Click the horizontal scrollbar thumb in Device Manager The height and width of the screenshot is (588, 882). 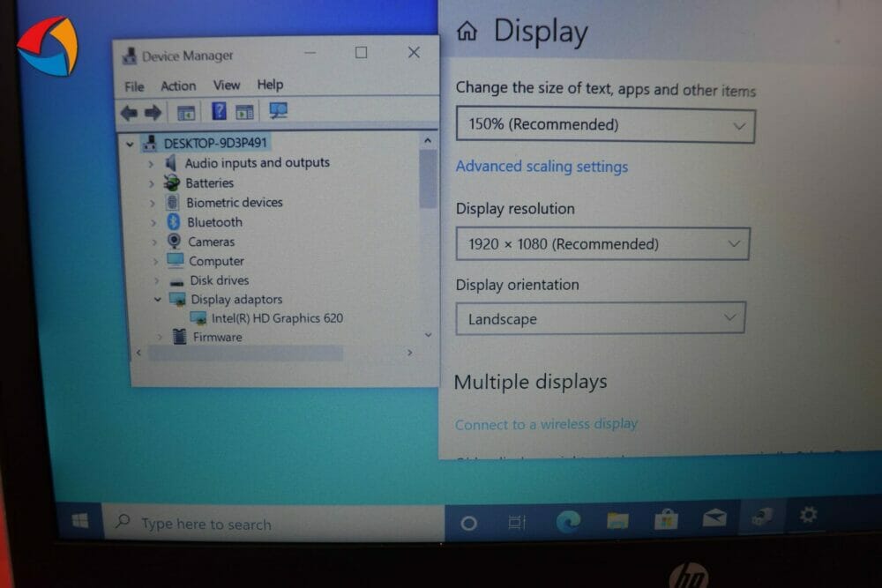tap(245, 353)
